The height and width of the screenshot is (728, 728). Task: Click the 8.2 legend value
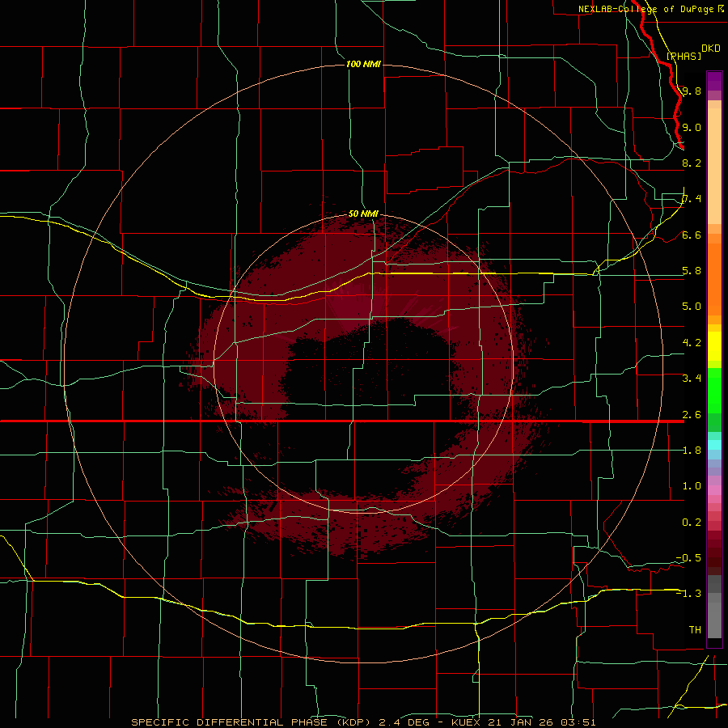(692, 163)
